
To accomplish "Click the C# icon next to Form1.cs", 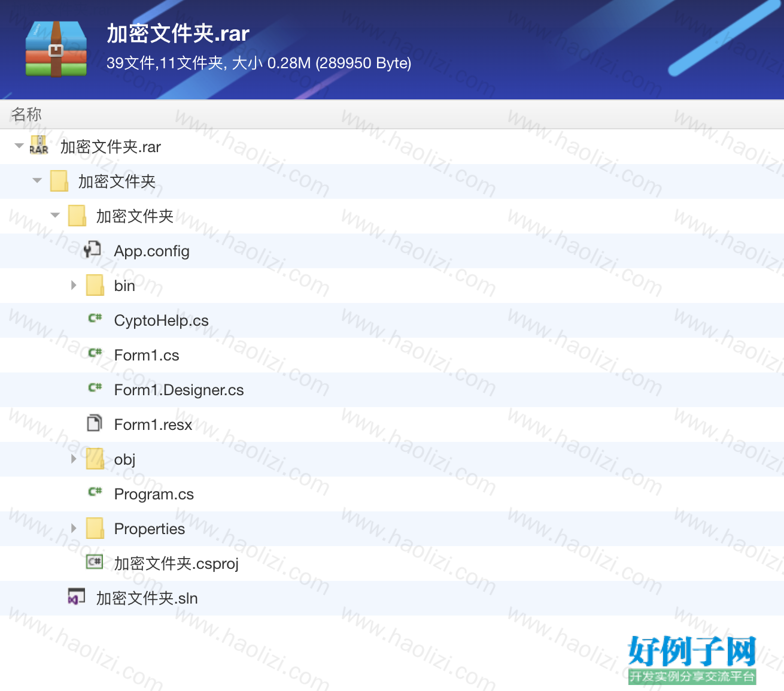I will [x=95, y=353].
